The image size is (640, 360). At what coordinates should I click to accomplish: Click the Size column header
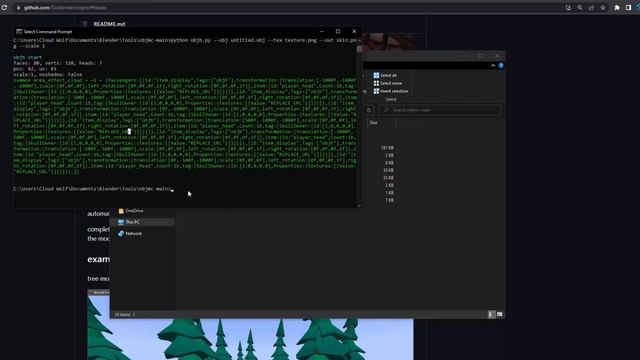point(381,122)
